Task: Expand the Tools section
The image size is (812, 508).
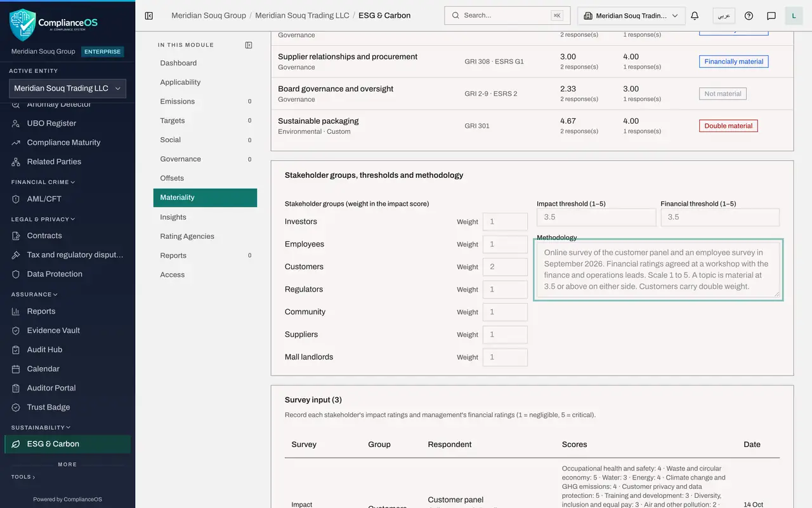Action: pyautogui.click(x=23, y=477)
